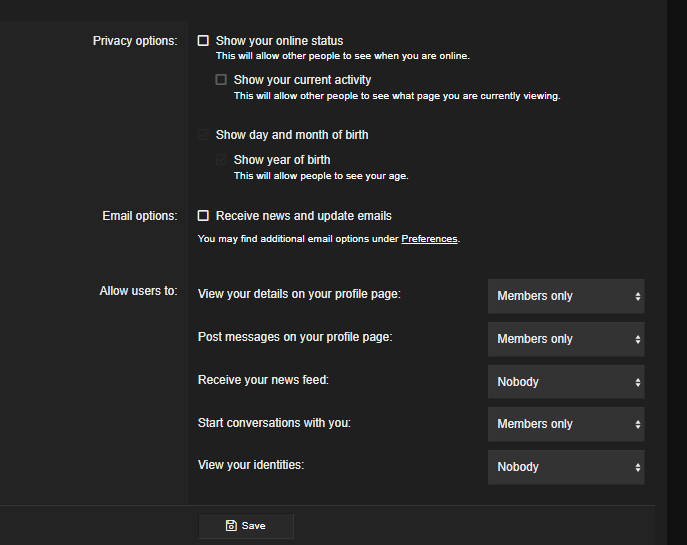Open the Preferences link

[429, 239]
